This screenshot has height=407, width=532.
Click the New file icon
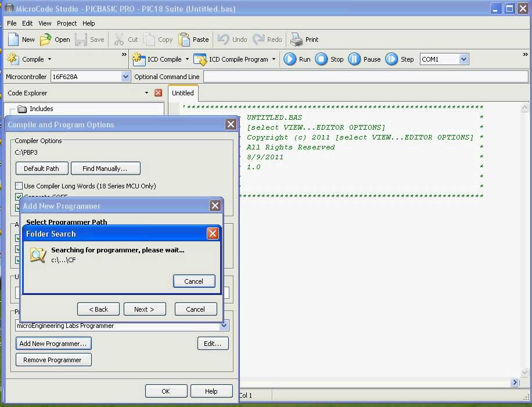(x=13, y=40)
